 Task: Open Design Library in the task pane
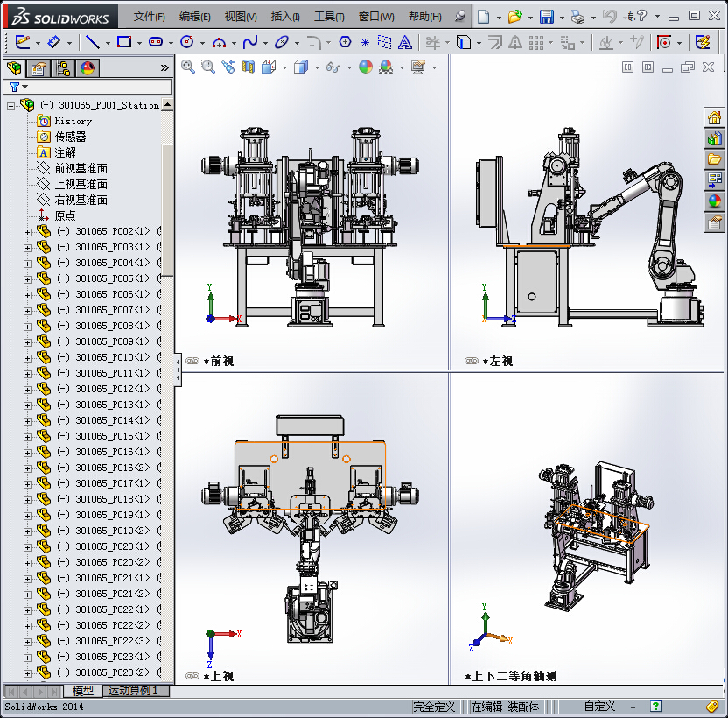pyautogui.click(x=714, y=138)
